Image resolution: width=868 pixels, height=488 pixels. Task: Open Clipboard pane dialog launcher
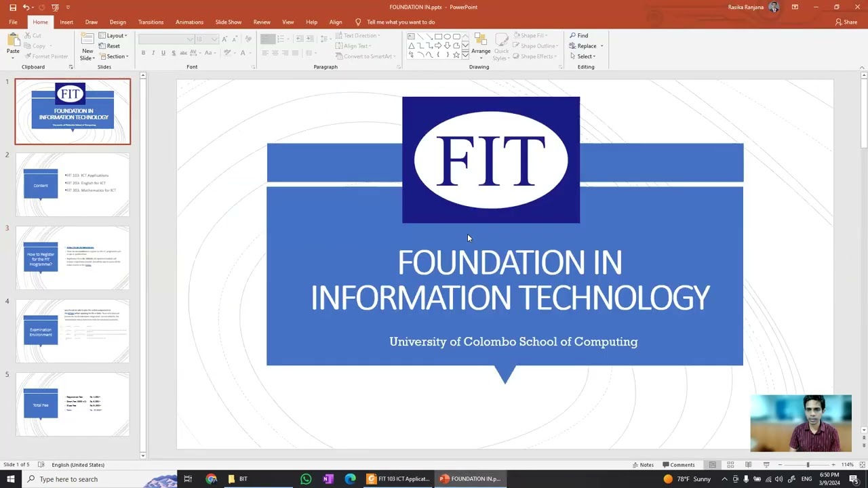71,67
